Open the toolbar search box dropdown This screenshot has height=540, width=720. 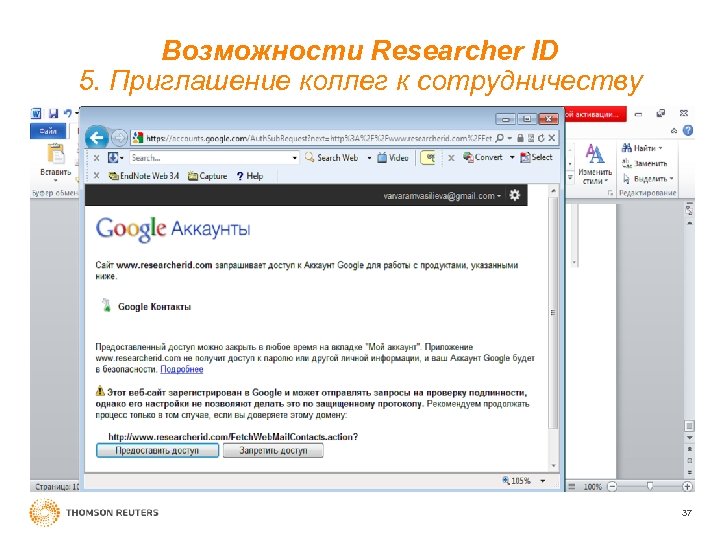pyautogui.click(x=295, y=158)
